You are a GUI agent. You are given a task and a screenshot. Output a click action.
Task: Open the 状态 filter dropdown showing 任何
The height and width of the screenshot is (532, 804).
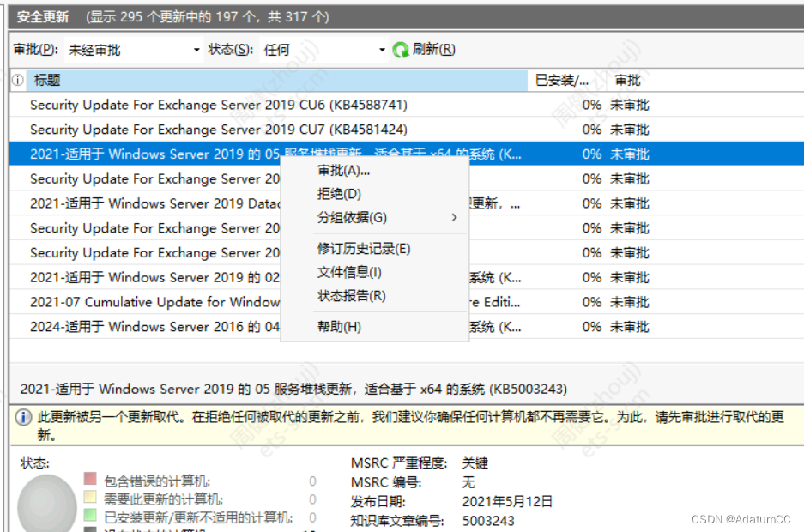[381, 50]
